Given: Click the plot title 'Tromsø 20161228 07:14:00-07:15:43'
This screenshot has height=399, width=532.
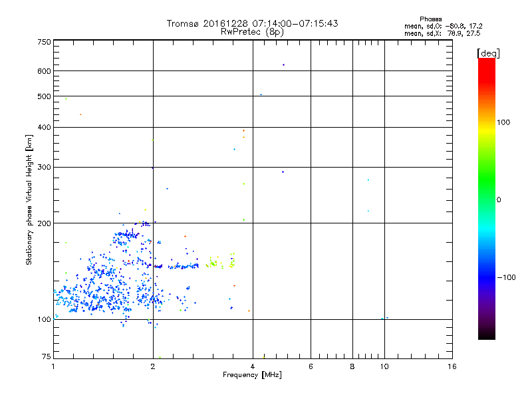Looking at the screenshot, I should pyautogui.click(x=252, y=23).
